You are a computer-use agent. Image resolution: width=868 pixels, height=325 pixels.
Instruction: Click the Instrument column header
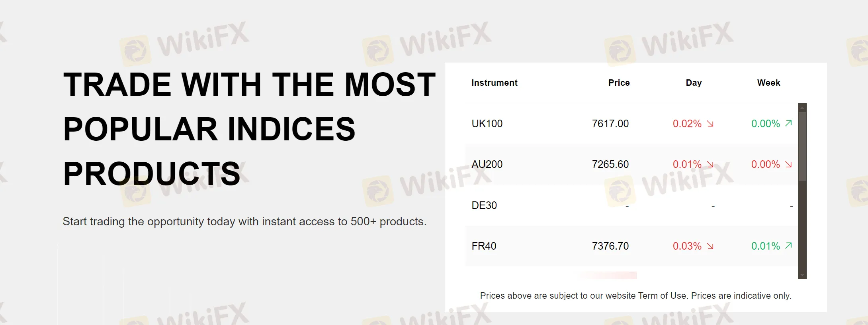(494, 83)
